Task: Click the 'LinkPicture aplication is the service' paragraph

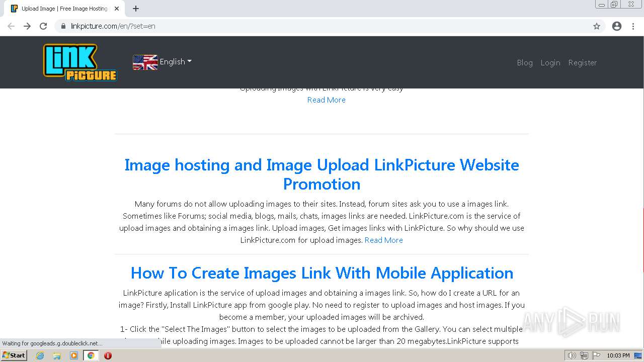Action: [x=322, y=305]
